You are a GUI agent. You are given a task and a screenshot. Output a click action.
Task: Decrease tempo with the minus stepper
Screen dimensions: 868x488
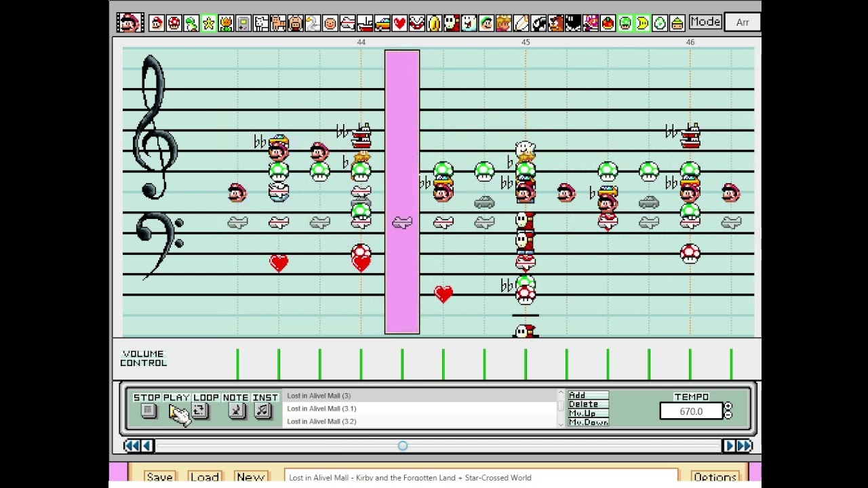tap(728, 415)
